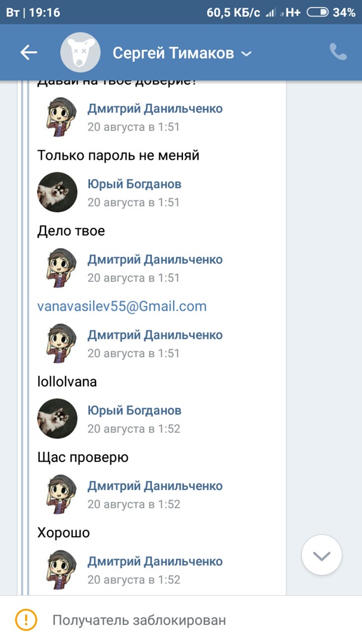Open Юрий Богданов name at 1:52
Viewport: 362px width, 644px height.
[134, 410]
